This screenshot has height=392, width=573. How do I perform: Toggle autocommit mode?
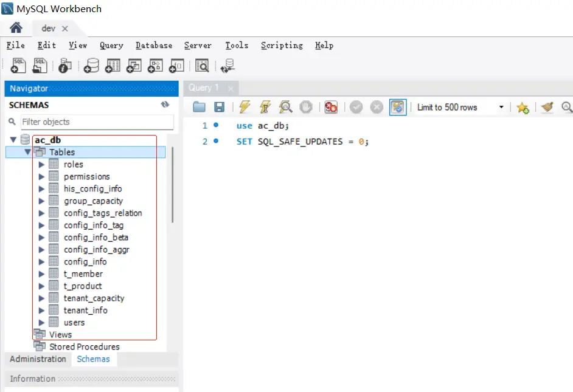(398, 107)
